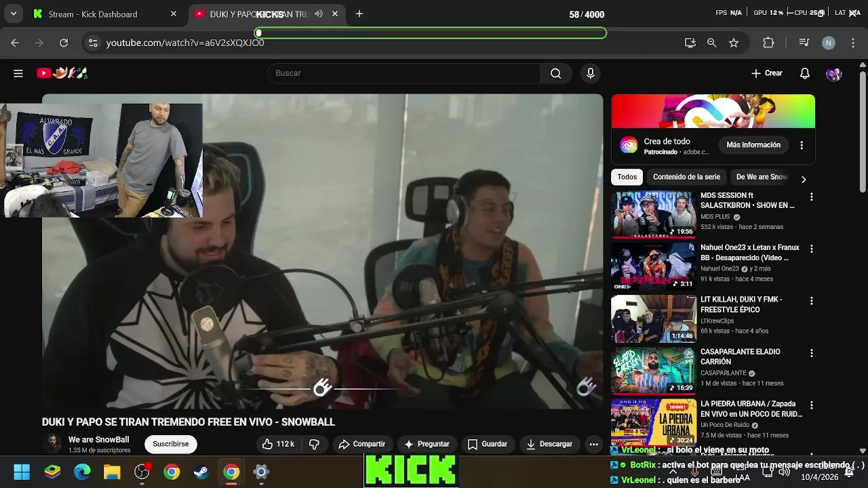Bookmark this page with star icon
The width and height of the screenshot is (868, 488).
(x=734, y=43)
